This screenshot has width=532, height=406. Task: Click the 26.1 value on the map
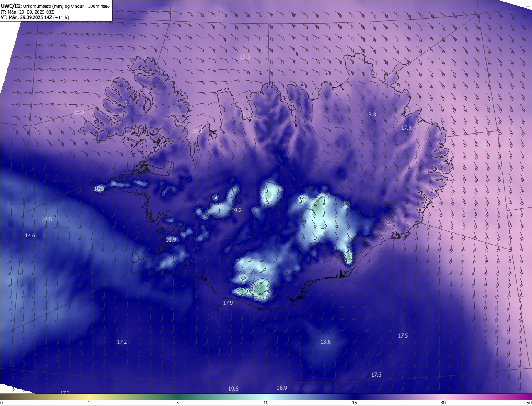pyautogui.click(x=197, y=131)
